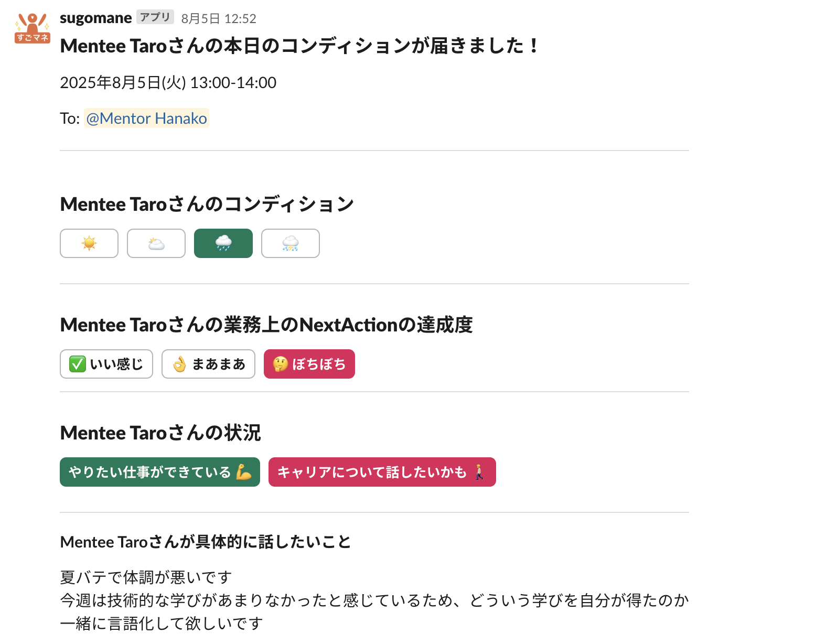Click the アプリ badge next to sugomane
The width and height of the screenshot is (816, 644).
[x=155, y=17]
